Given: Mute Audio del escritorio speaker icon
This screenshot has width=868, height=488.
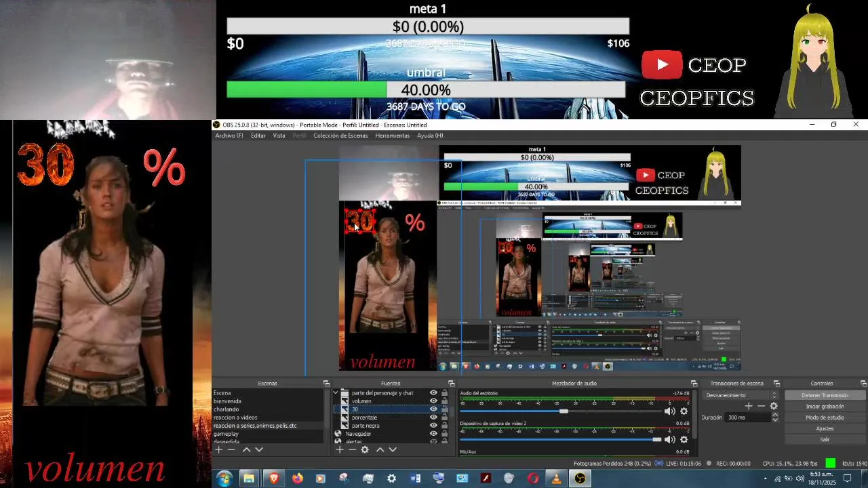Looking at the screenshot, I should point(670,411).
